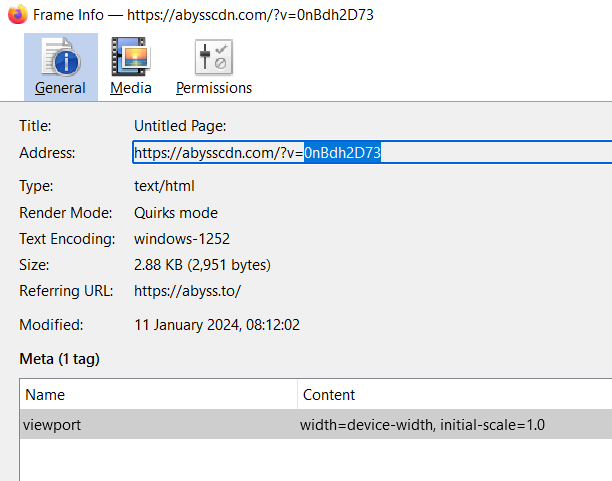Click the Untitled Page title value

180,126
